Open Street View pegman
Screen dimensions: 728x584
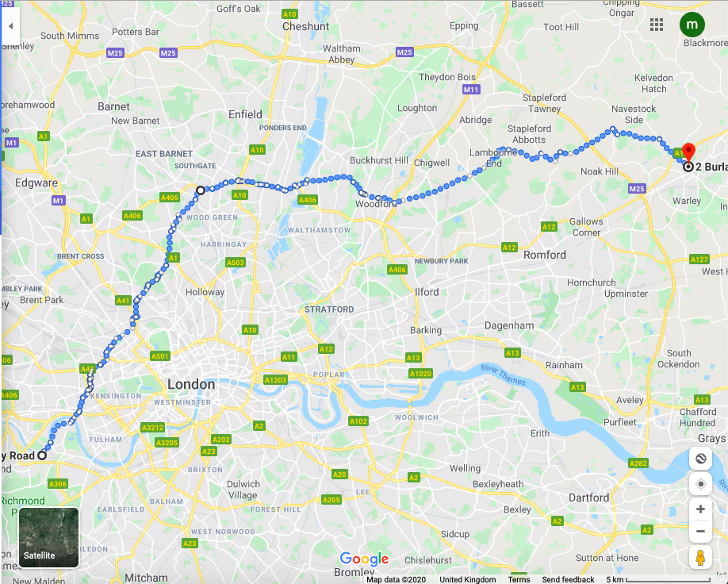(700, 558)
